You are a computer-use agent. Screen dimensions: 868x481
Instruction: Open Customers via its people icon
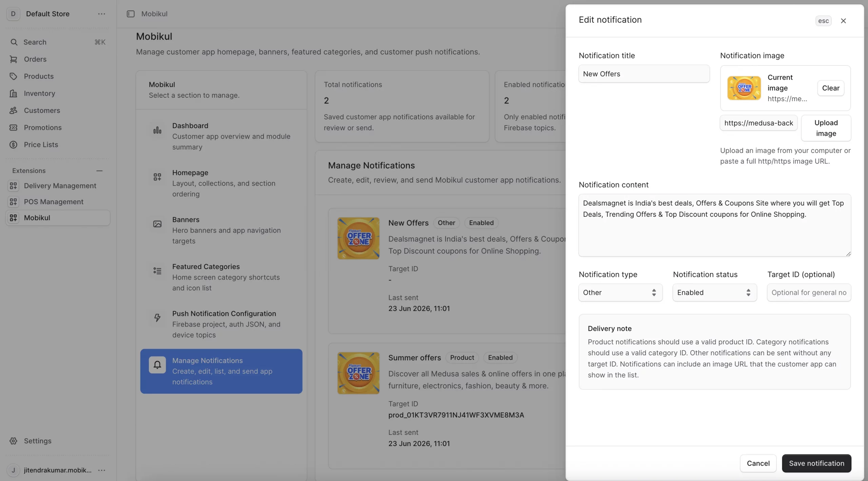[14, 110]
